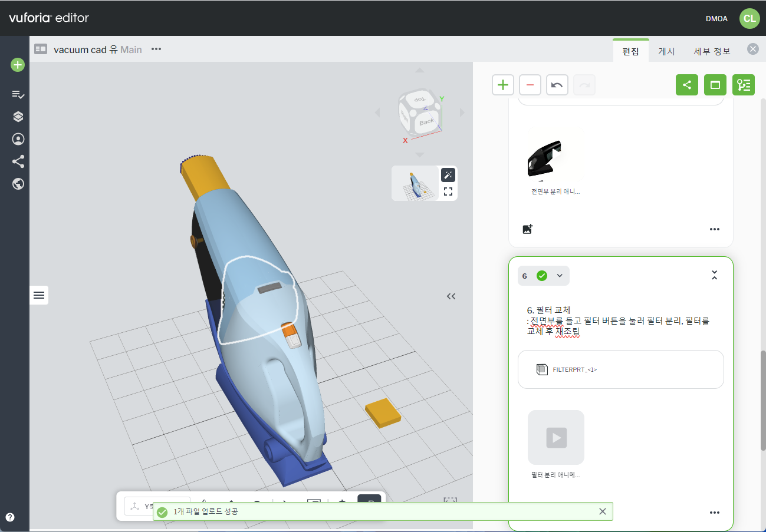Play the 필터 분리 animation thumbnail
Viewport: 766px width, 532px height.
tap(555, 438)
